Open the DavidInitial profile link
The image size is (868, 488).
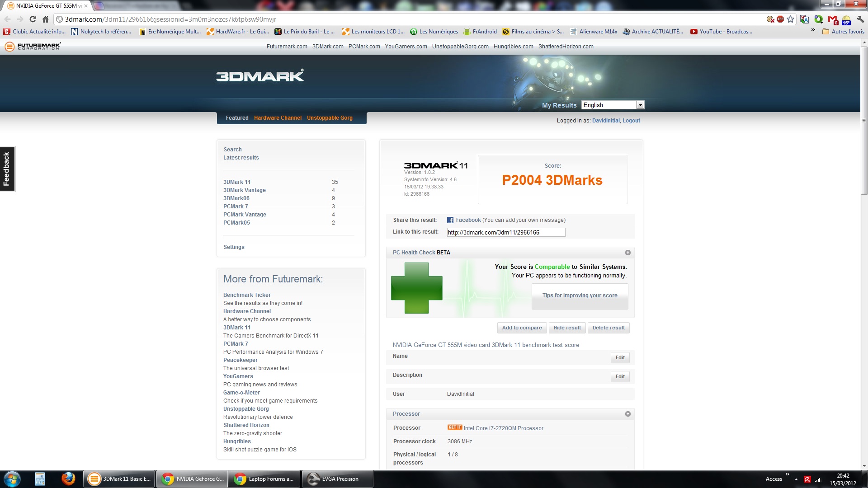[606, 121]
